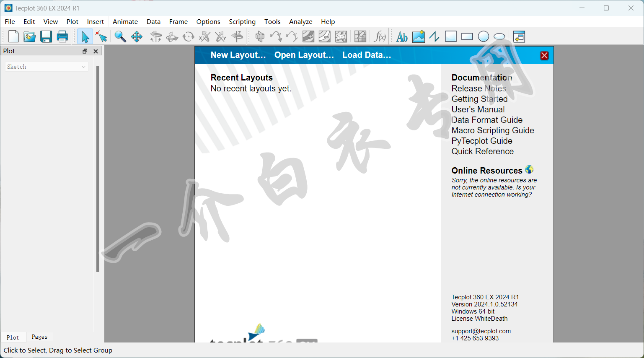644x358 pixels.
Task: Open the File menu
Action: pos(10,22)
